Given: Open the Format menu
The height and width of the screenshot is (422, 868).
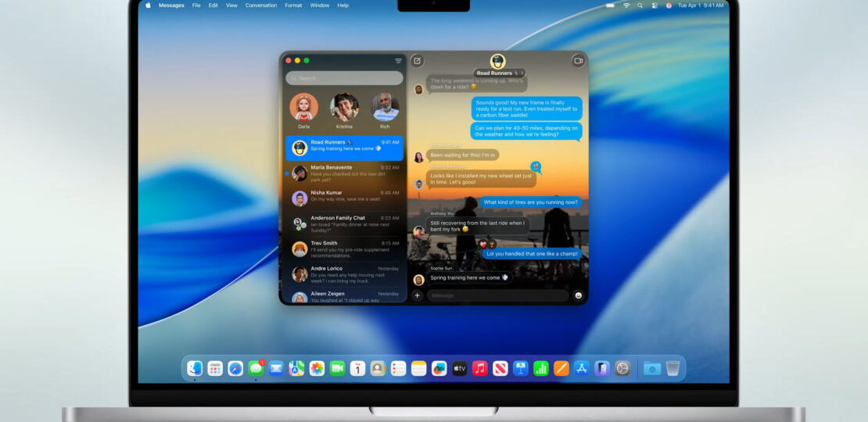Looking at the screenshot, I should coord(293,5).
